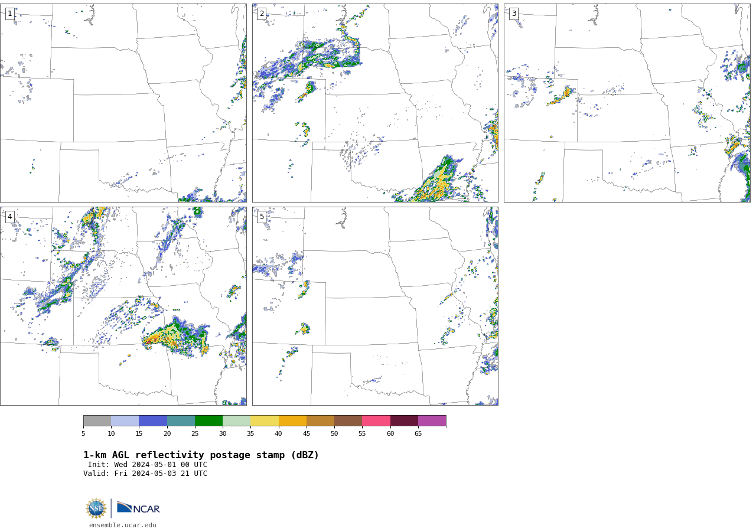Click the storm cluster in panel 4 Kansas

click(x=176, y=337)
